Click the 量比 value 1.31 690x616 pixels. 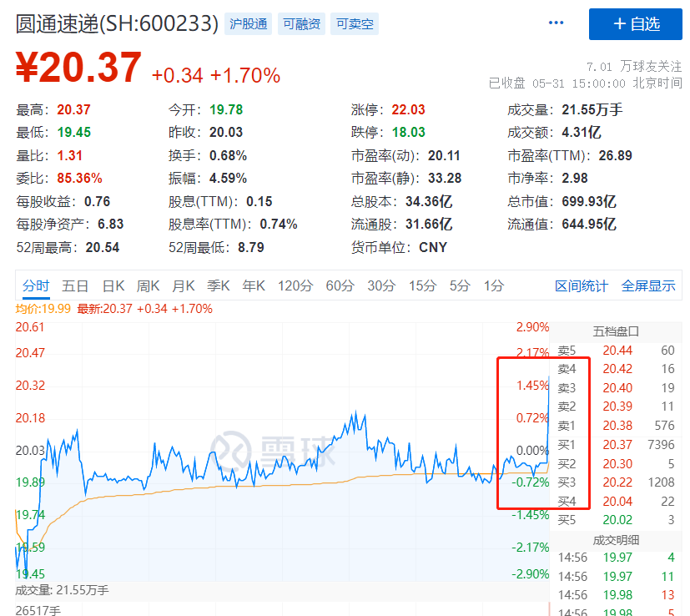pyautogui.click(x=69, y=155)
